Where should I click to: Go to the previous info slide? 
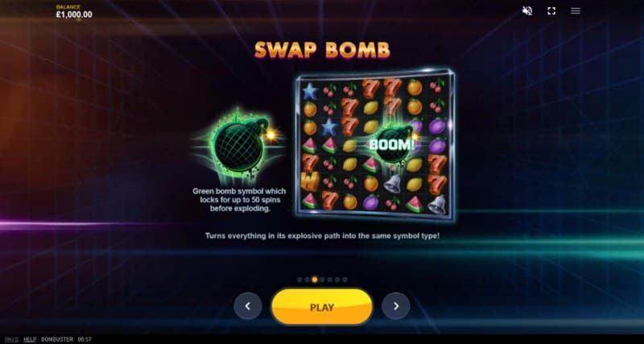(248, 306)
